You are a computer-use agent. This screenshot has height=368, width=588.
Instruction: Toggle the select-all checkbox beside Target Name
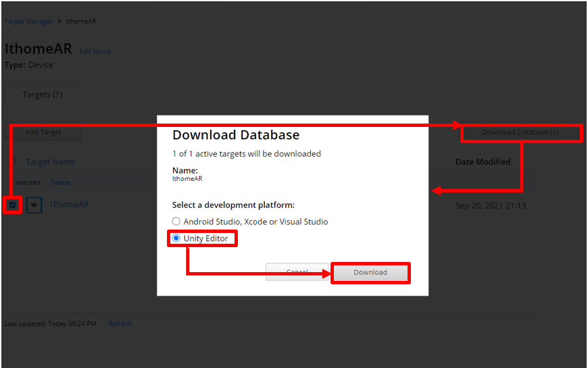(14, 161)
